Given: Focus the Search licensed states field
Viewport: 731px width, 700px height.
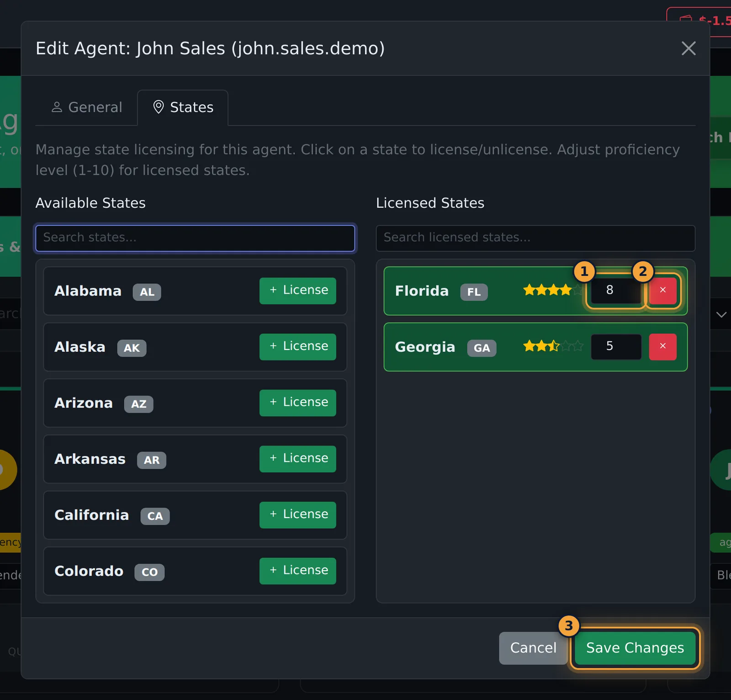Looking at the screenshot, I should [x=535, y=238].
